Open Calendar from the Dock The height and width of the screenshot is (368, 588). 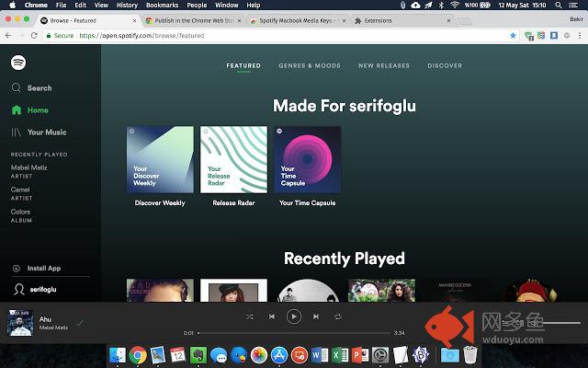click(x=178, y=355)
